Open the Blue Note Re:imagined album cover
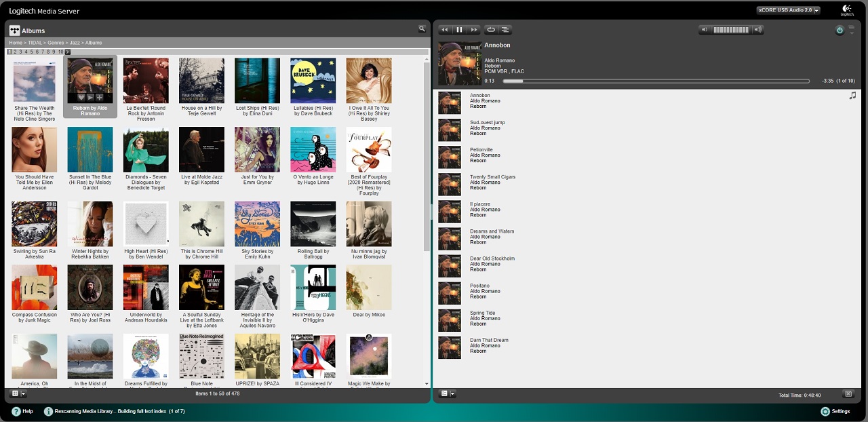The height and width of the screenshot is (422, 868). (201, 356)
